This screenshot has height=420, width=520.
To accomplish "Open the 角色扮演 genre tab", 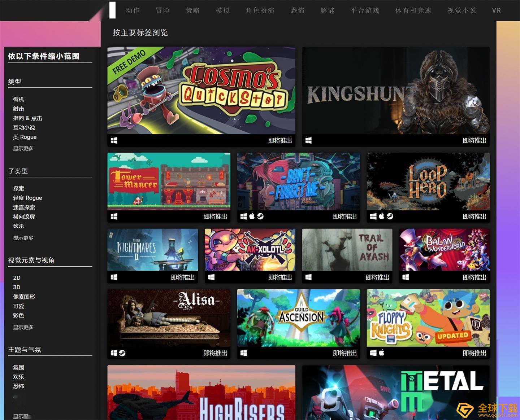I will click(x=260, y=10).
